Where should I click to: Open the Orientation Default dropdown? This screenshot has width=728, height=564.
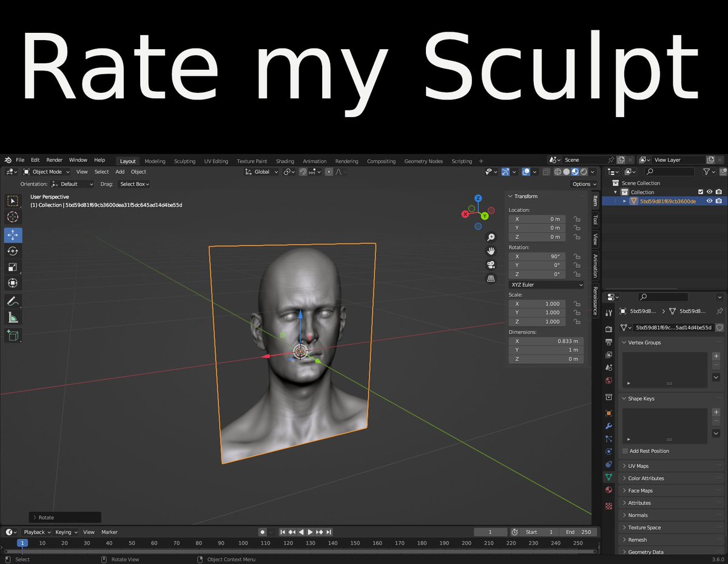[x=72, y=184]
